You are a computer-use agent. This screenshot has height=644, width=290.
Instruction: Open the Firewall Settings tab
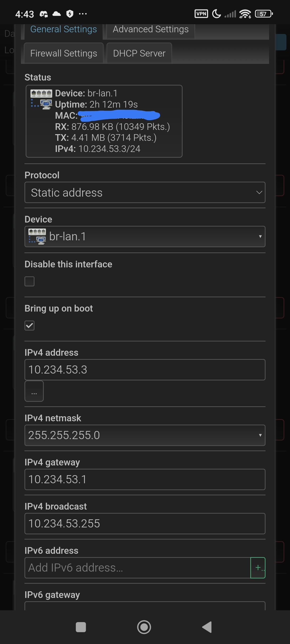click(x=63, y=53)
